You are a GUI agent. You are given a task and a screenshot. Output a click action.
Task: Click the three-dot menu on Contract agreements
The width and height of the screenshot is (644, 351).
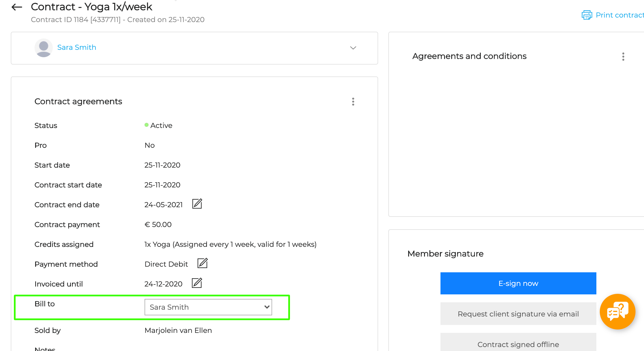(x=353, y=102)
